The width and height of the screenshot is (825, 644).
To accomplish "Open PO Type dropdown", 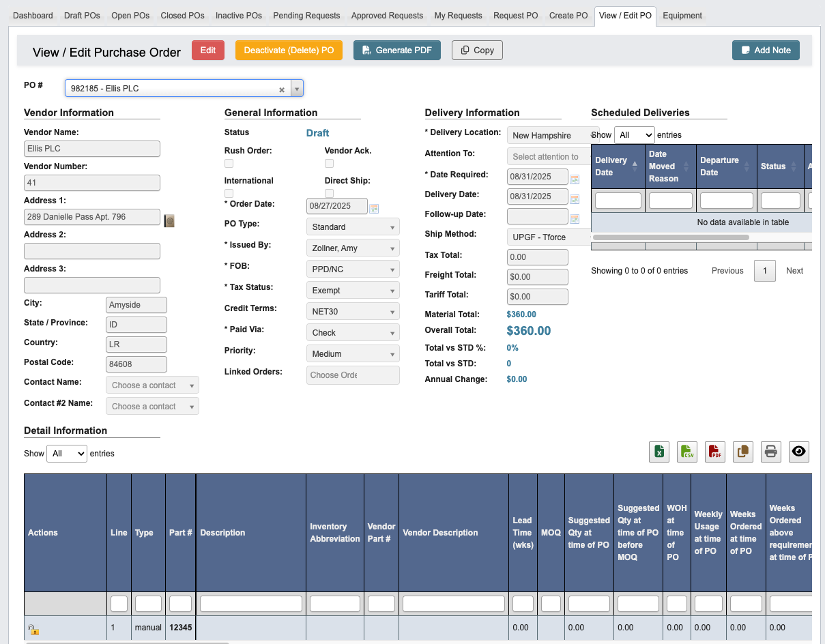I will 353,227.
